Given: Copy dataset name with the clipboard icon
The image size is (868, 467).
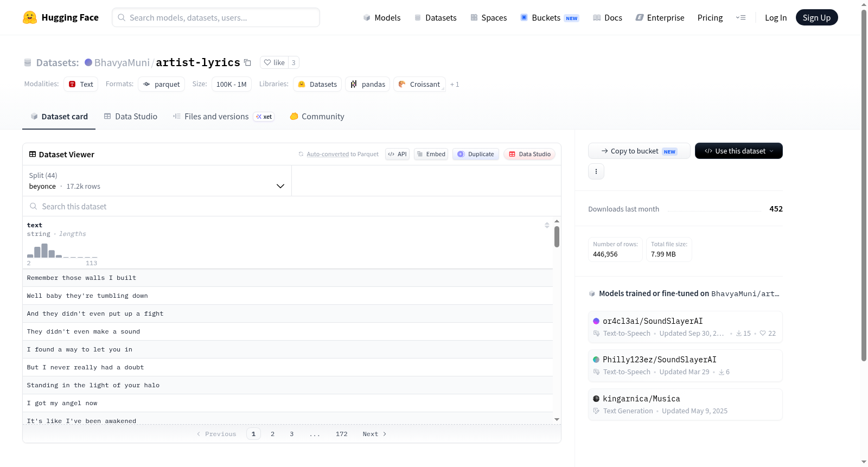Looking at the screenshot, I should click(x=247, y=62).
